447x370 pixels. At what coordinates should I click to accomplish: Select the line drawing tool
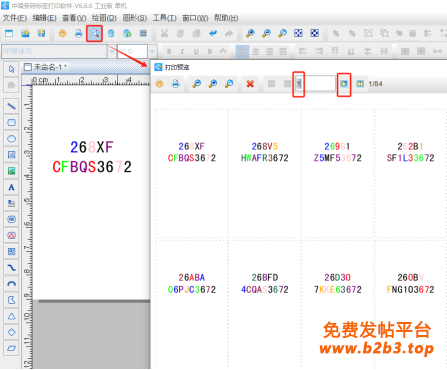[12, 106]
